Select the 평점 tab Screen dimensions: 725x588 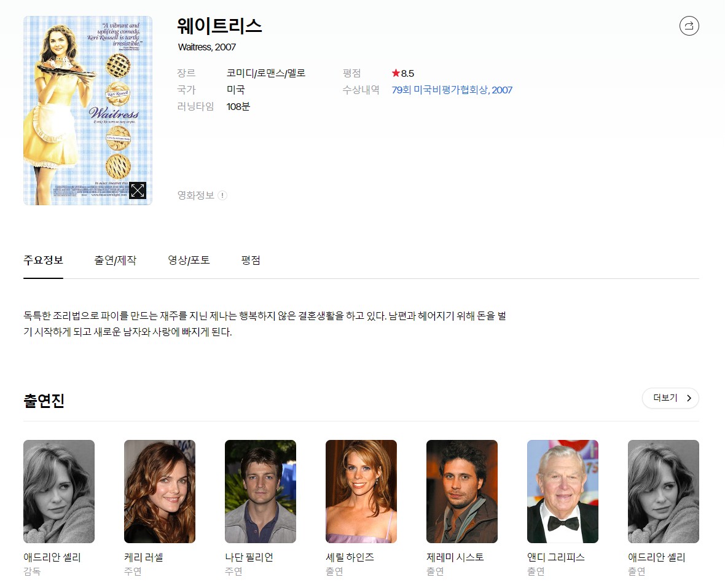[251, 261]
